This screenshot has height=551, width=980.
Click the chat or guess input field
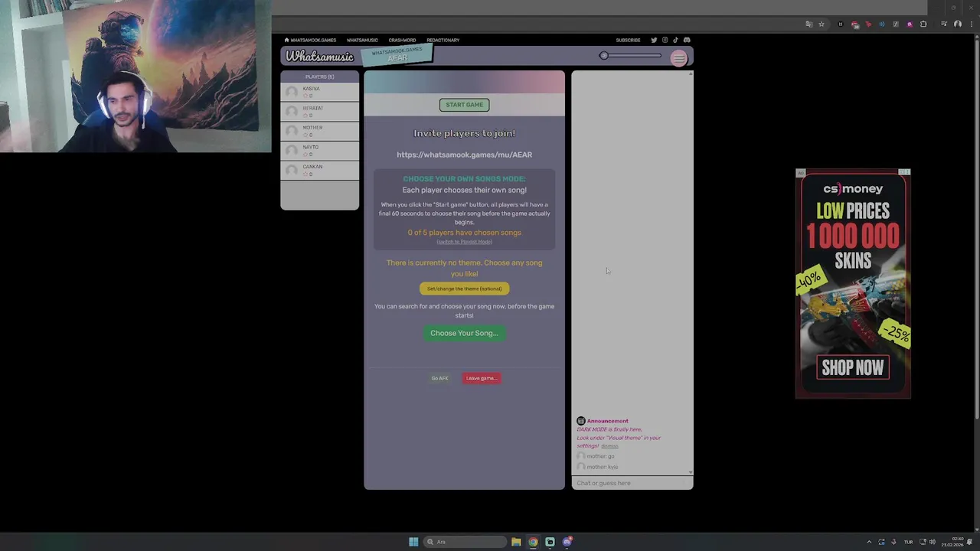click(632, 483)
